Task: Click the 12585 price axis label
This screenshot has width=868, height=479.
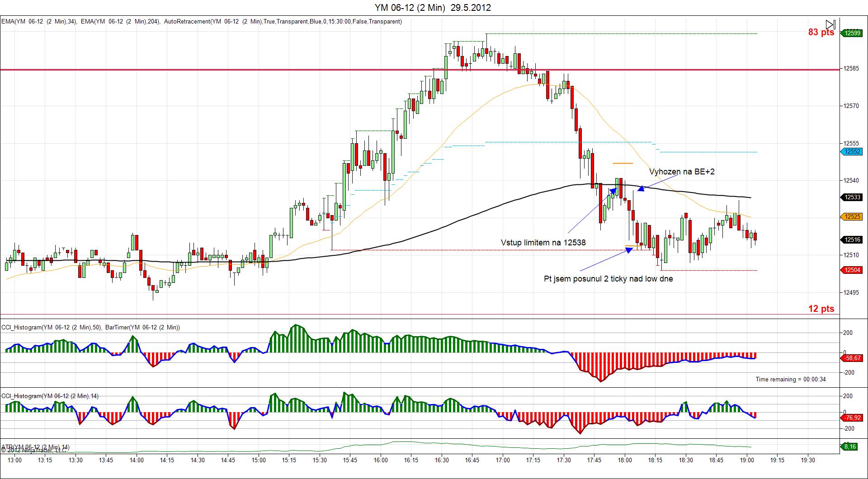Action: click(x=851, y=69)
